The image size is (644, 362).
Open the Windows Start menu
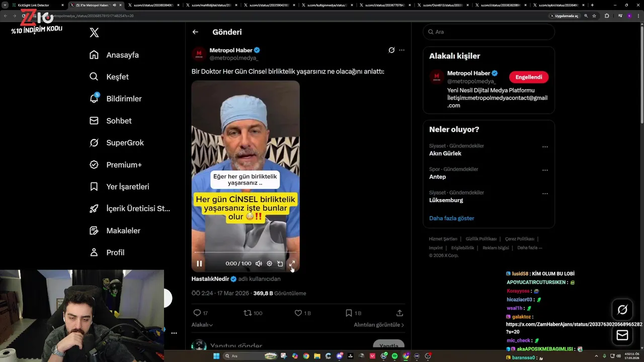point(216,356)
